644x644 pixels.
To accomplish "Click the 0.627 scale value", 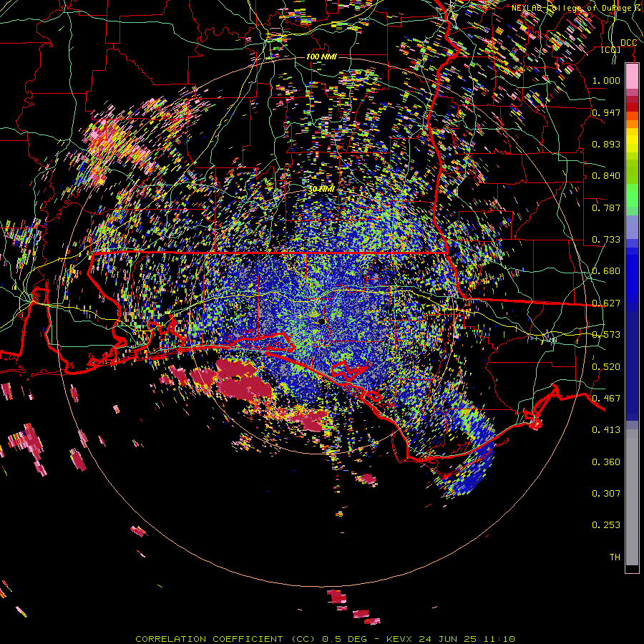I will point(606,303).
